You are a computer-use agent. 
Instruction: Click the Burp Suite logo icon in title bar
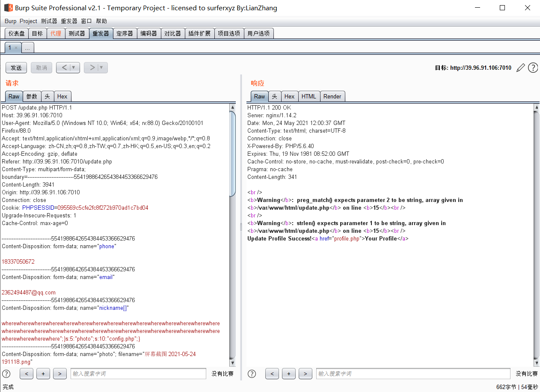[8, 8]
